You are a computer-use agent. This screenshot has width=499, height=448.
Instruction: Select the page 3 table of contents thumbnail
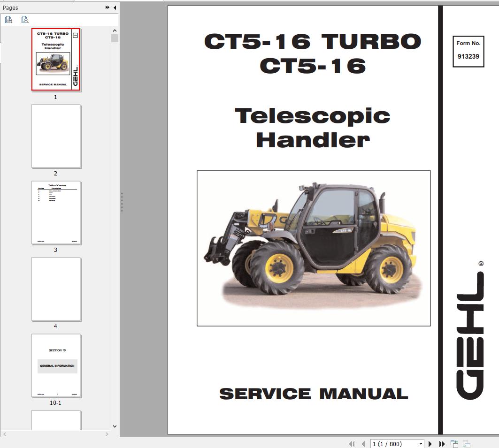point(56,213)
